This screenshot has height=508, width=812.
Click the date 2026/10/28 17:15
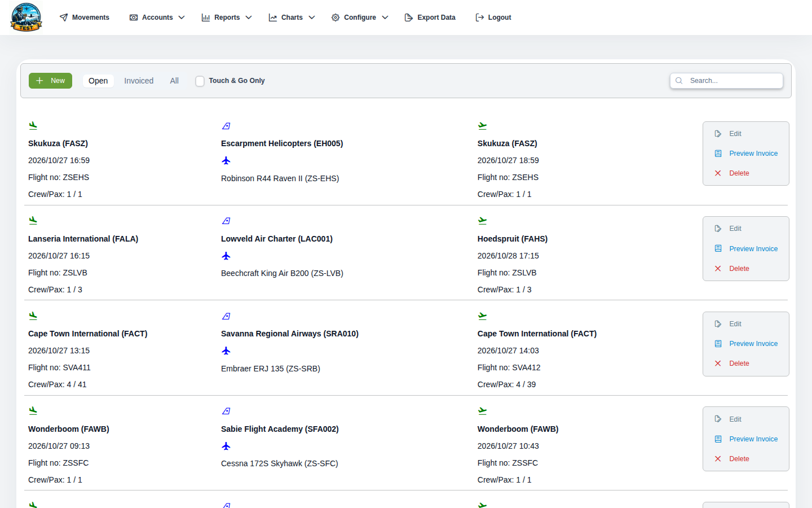[x=508, y=256]
